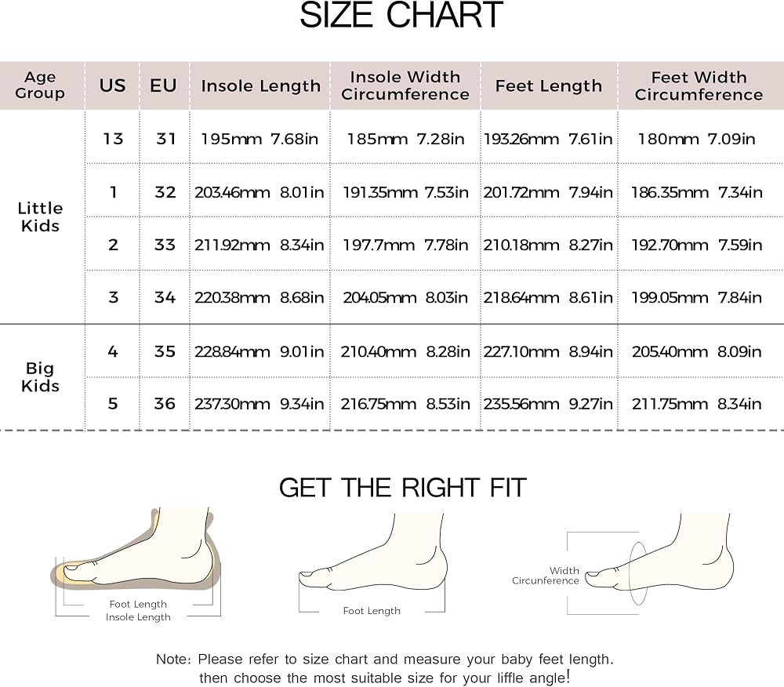Click the note text about measuring feet

pos(384,668)
